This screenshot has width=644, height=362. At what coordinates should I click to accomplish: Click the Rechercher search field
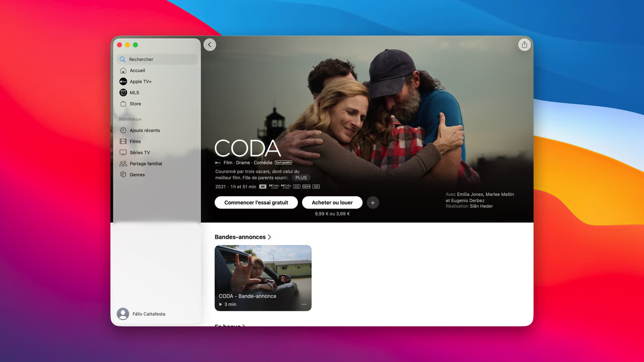157,59
